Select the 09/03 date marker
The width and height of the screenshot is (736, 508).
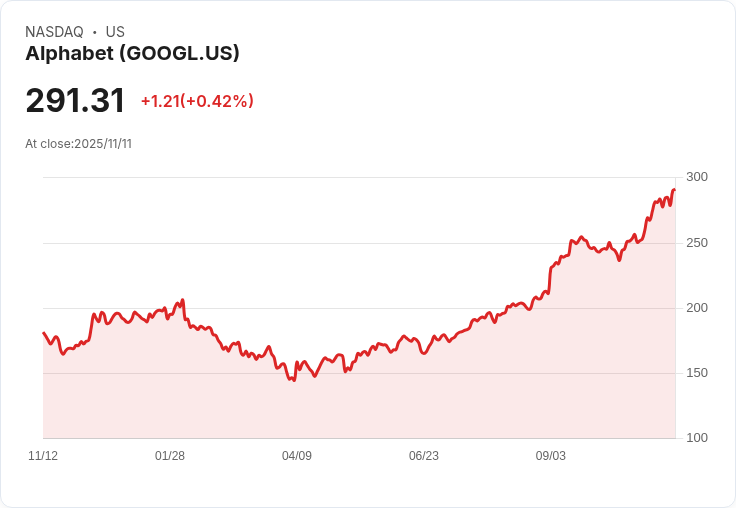coord(551,456)
